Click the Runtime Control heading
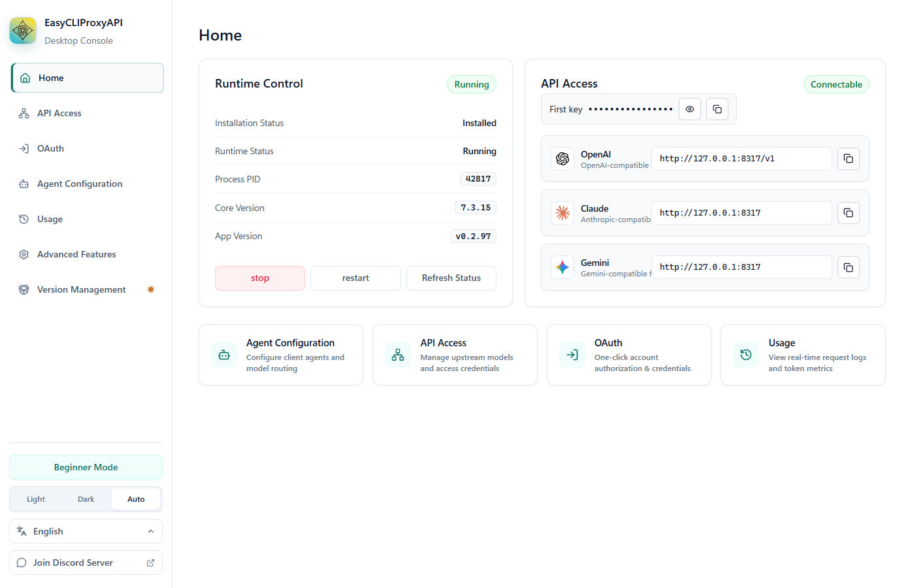Viewport: 912px width, 588px height. (x=259, y=84)
